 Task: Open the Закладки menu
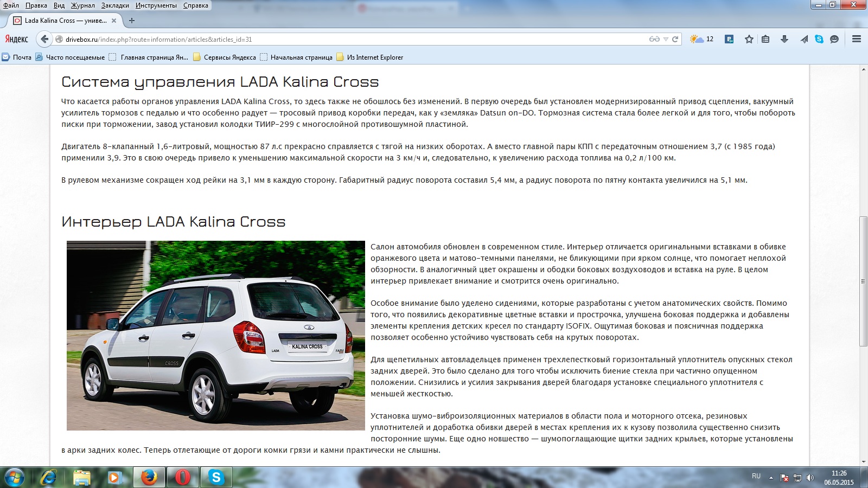click(115, 5)
